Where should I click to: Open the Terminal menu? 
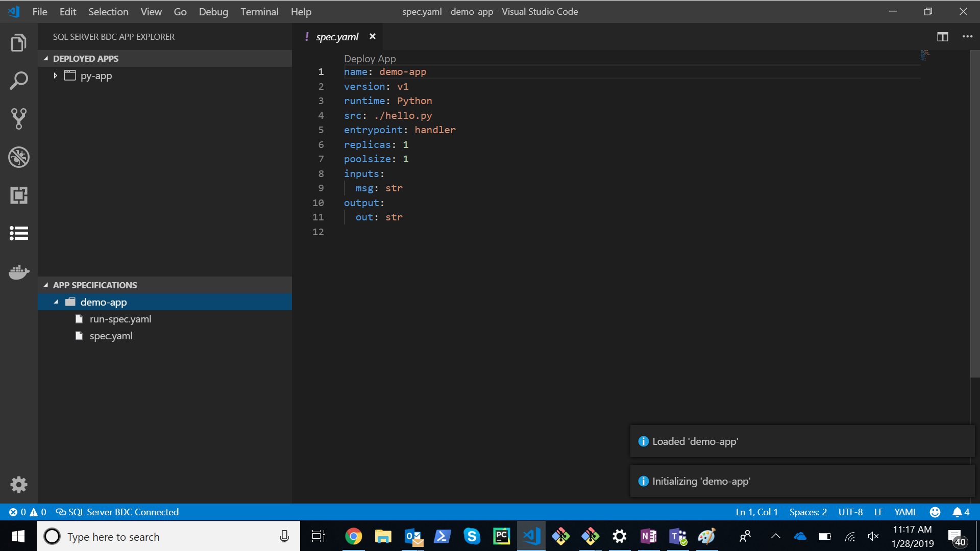(258, 11)
